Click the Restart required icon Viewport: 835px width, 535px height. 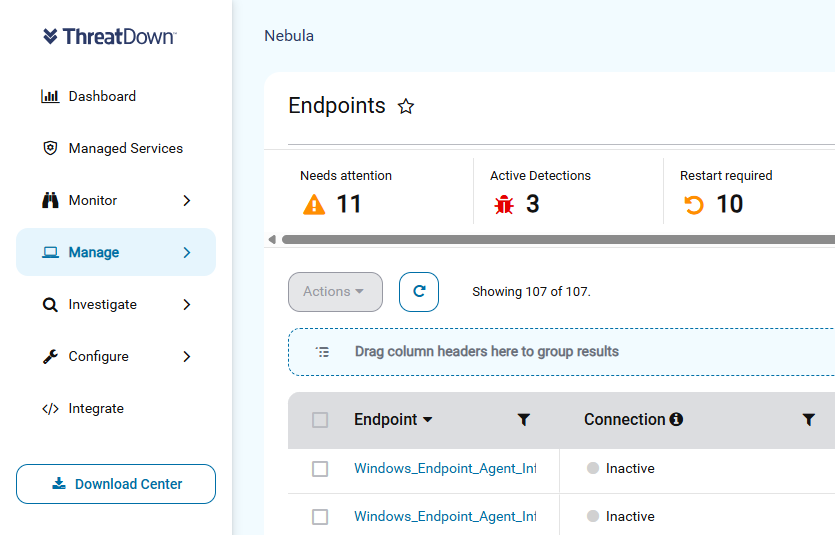pos(694,204)
